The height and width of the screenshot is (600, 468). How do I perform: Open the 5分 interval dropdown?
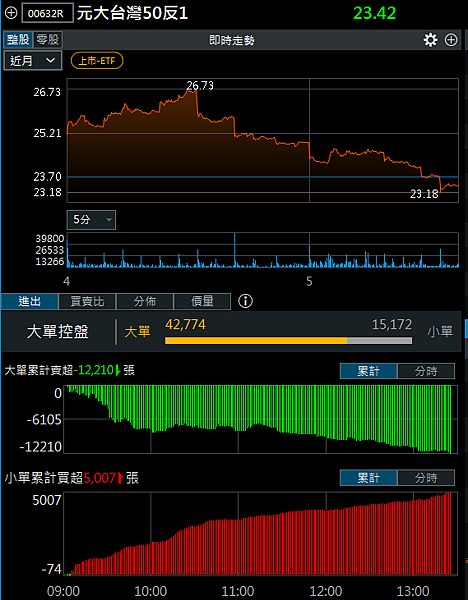pos(91,220)
